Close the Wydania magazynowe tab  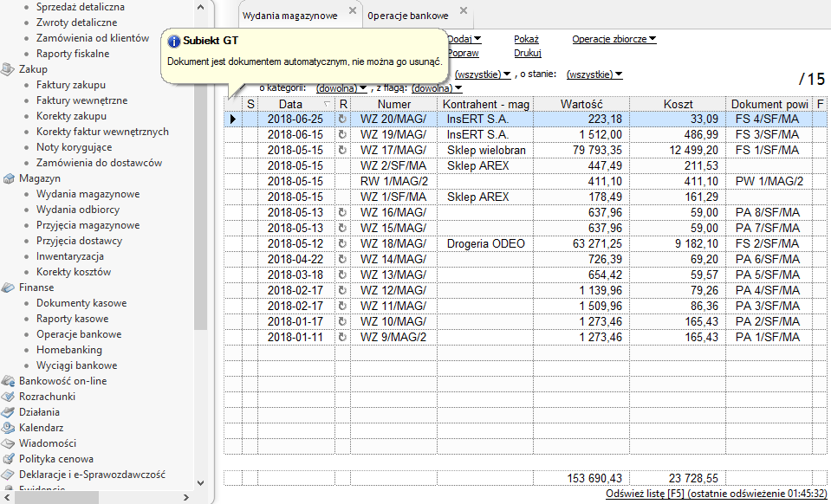(351, 11)
